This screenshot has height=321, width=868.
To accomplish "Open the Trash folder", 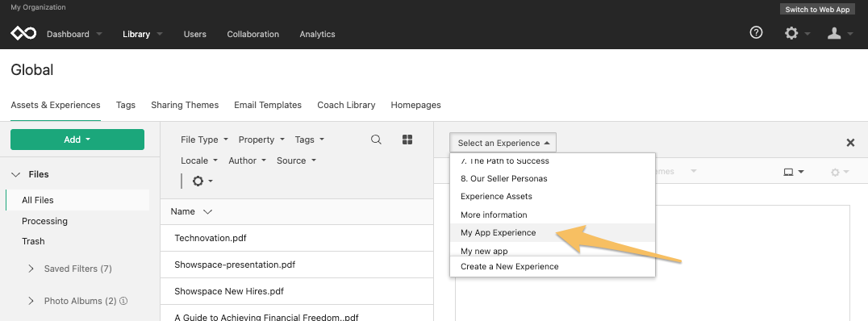I will click(x=33, y=241).
